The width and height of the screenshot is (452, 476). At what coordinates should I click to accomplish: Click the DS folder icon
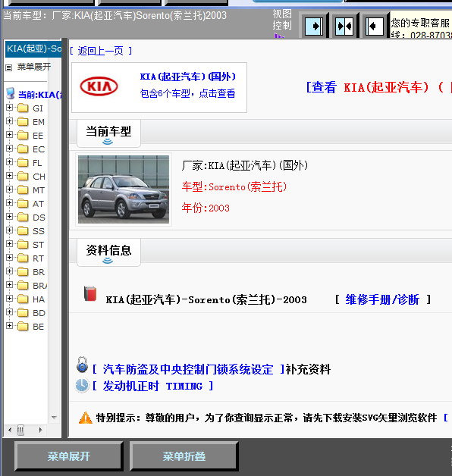point(23,218)
